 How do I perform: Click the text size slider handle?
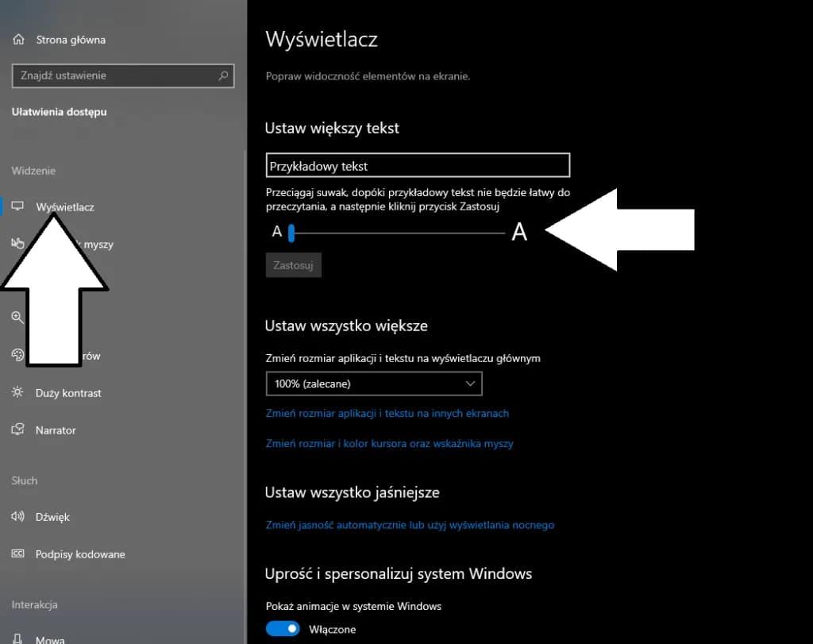tap(291, 232)
